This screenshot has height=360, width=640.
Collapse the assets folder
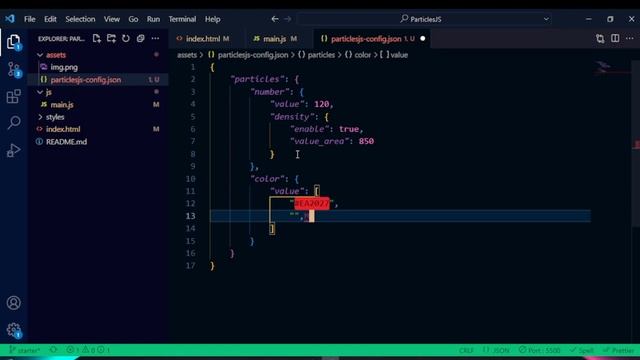40,55
